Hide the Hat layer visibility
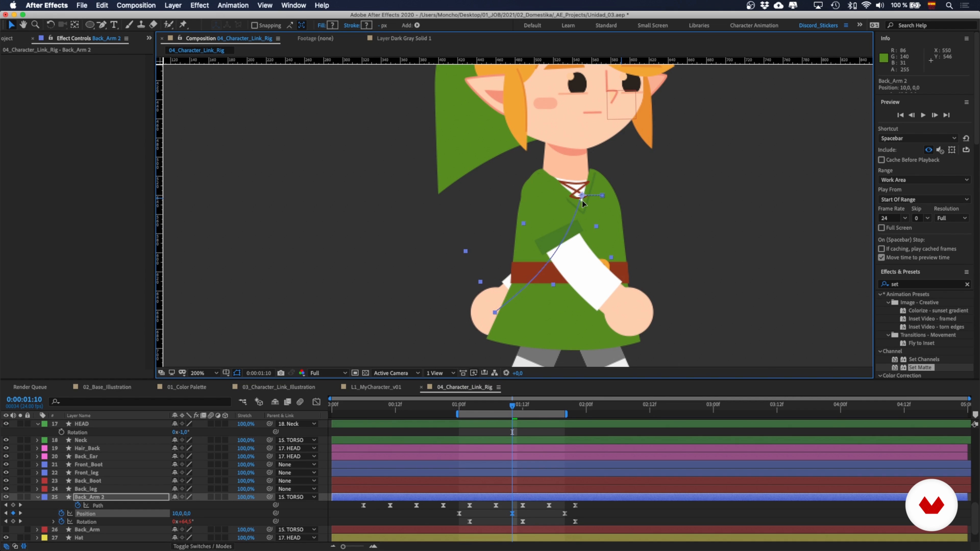Viewport: 980px width, 551px height. 6,538
